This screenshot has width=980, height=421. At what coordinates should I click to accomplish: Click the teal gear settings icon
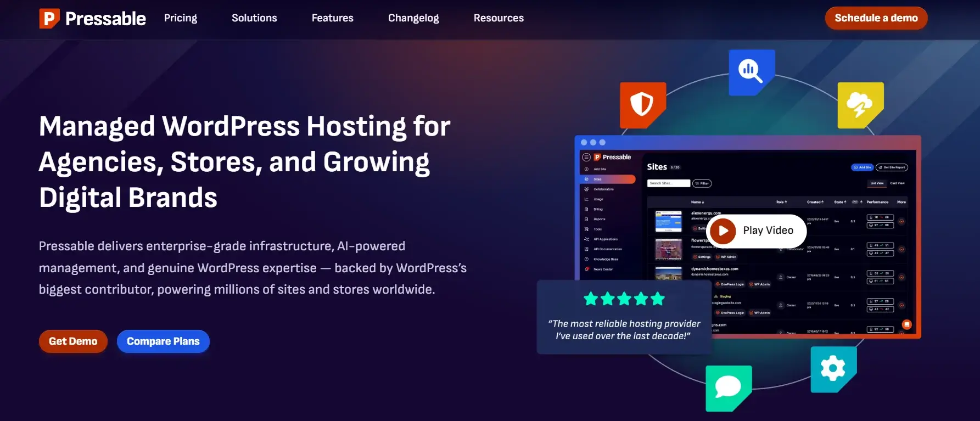pos(833,369)
